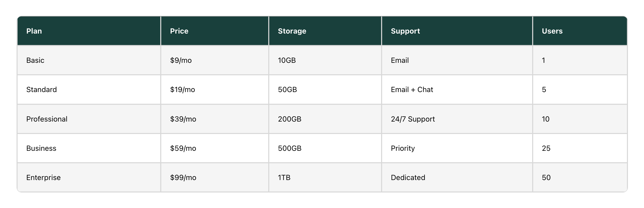Click the Price column header
Viewport: 644px width, 208px height.
click(x=215, y=31)
